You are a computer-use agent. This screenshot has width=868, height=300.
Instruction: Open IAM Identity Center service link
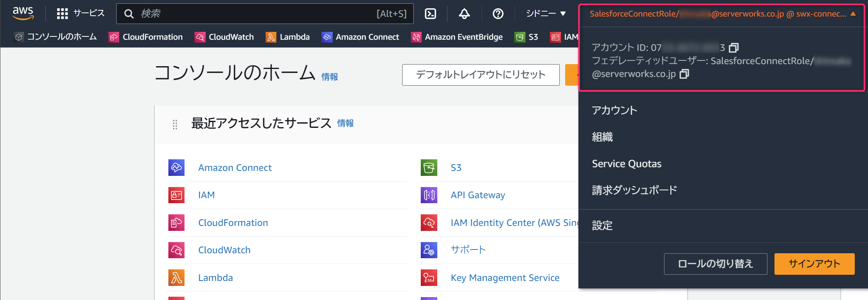tap(514, 223)
